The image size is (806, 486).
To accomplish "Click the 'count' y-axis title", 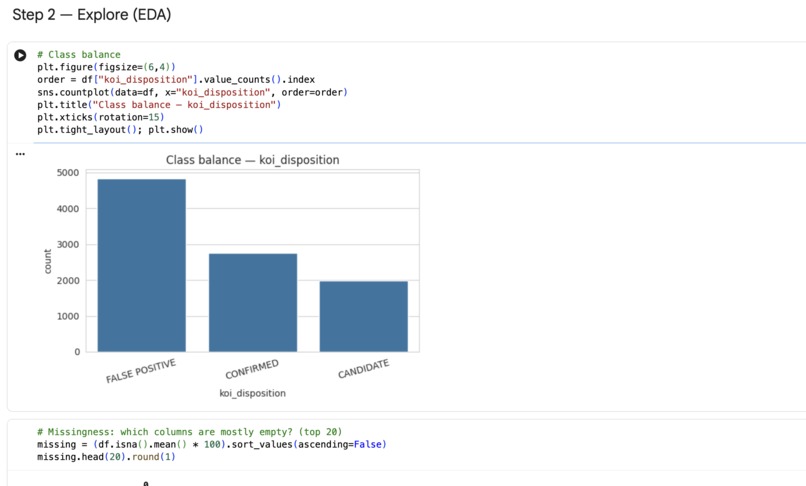I will (48, 262).
